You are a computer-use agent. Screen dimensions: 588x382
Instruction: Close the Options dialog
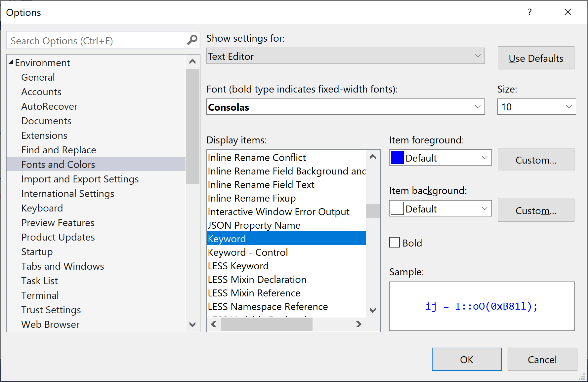pos(568,12)
